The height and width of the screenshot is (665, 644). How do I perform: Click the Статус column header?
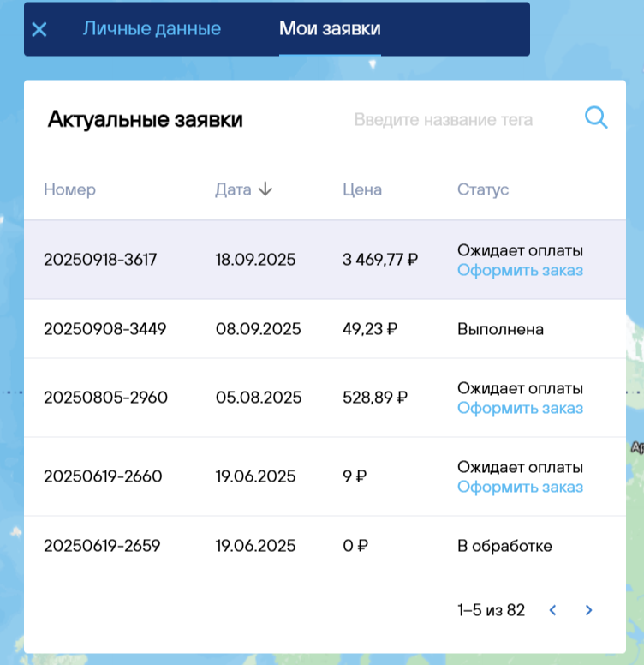tap(483, 189)
